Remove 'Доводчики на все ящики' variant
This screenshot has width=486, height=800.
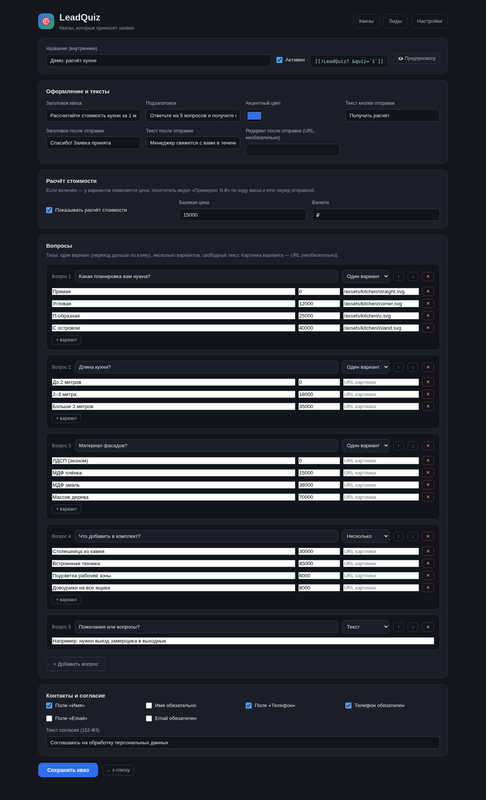(428, 588)
